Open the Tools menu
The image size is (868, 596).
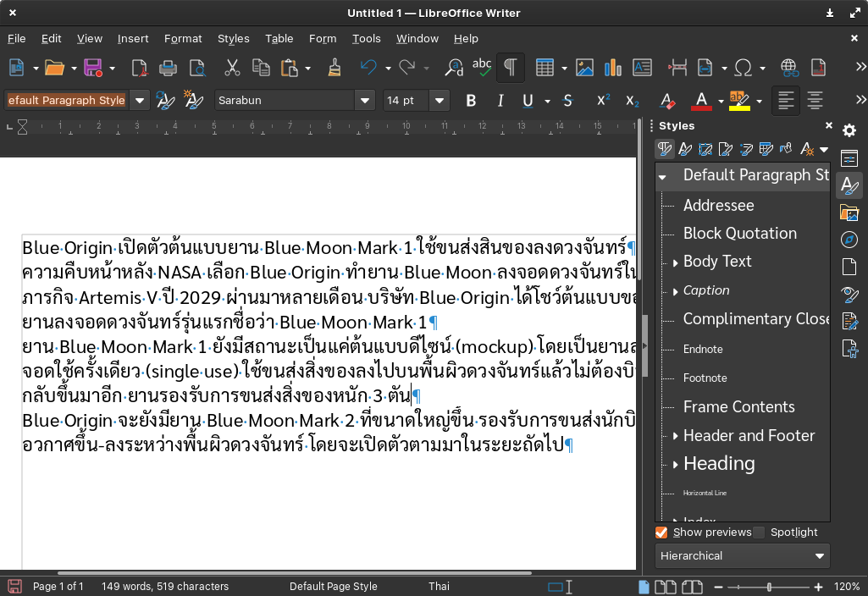[367, 39]
